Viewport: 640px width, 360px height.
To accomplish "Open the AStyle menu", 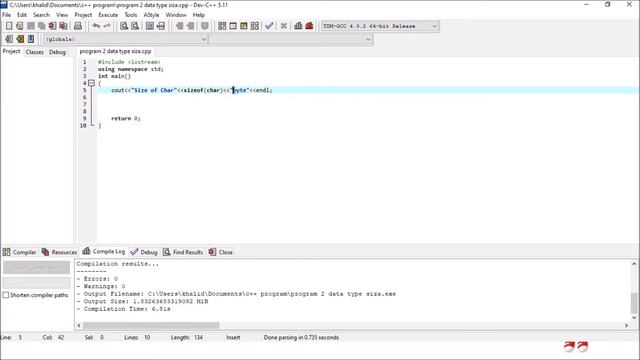I will pos(151,15).
